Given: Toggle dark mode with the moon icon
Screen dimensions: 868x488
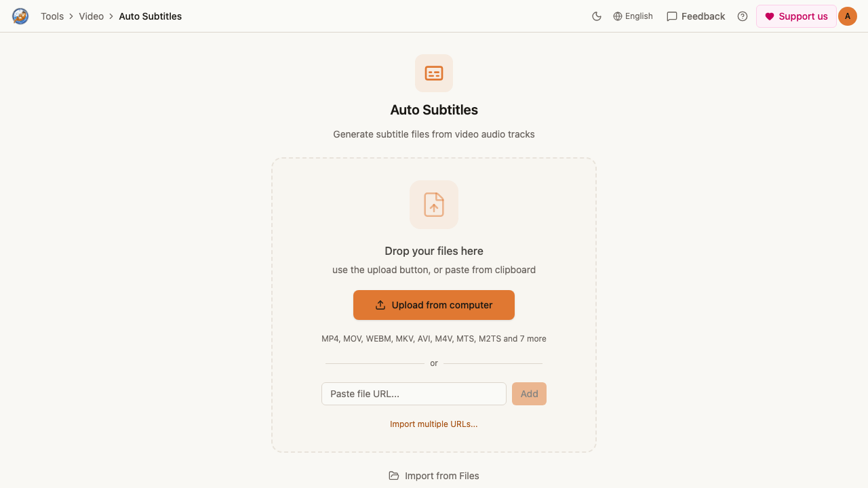Looking at the screenshot, I should coord(597,16).
